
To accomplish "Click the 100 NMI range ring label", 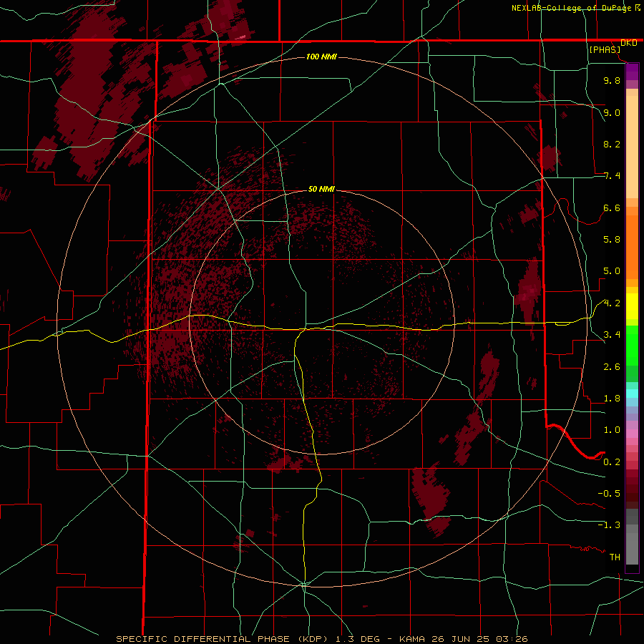I will [321, 57].
